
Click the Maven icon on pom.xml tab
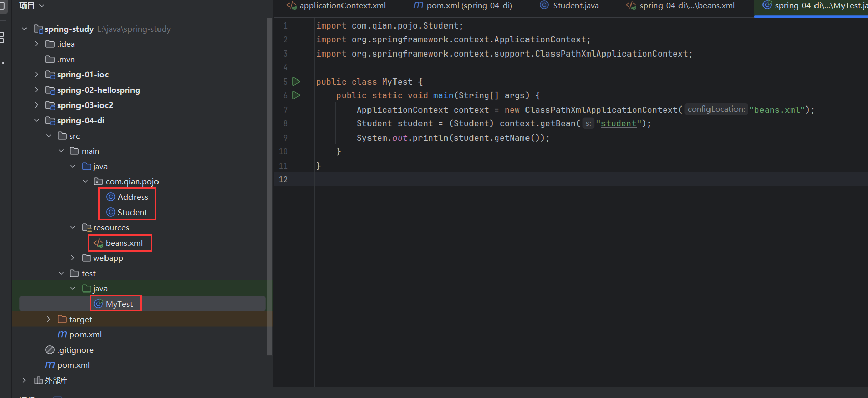[418, 5]
